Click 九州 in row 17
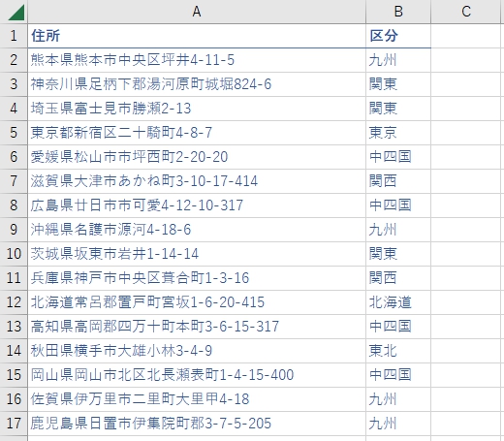 tap(398, 424)
